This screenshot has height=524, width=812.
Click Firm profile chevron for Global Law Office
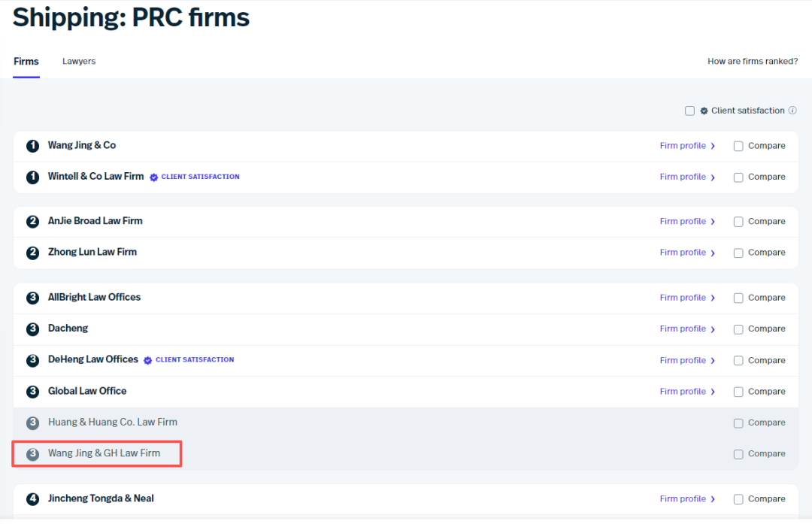(713, 392)
